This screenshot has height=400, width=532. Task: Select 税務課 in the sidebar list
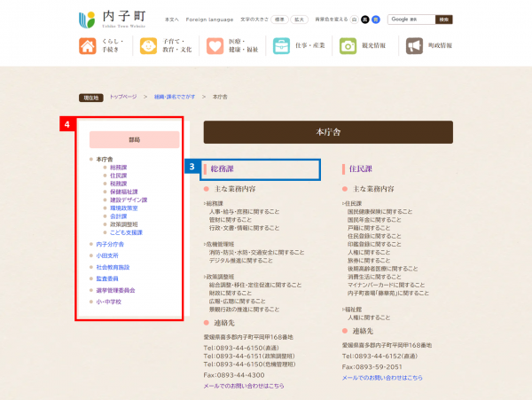(119, 184)
